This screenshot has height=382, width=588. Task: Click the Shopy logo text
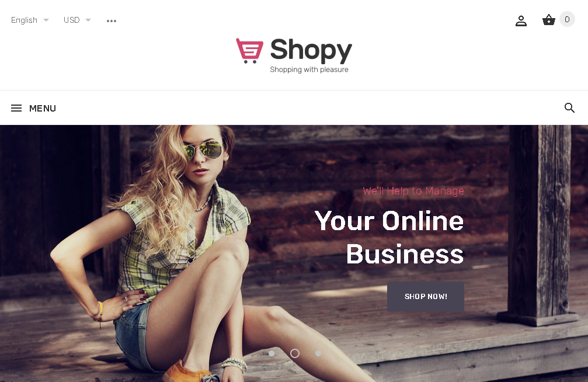pos(311,51)
